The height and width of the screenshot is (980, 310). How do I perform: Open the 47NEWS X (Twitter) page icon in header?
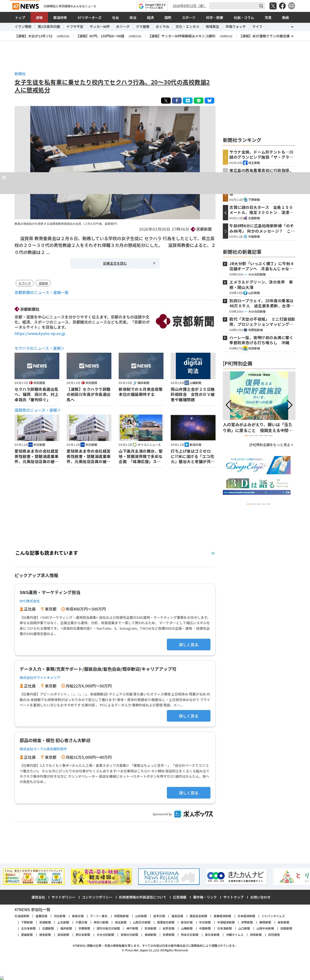tap(273, 6)
